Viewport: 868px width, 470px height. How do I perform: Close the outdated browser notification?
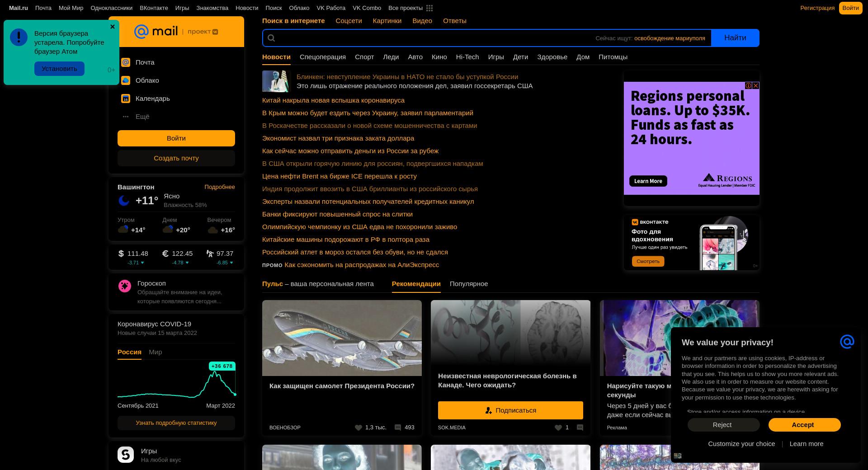(113, 27)
